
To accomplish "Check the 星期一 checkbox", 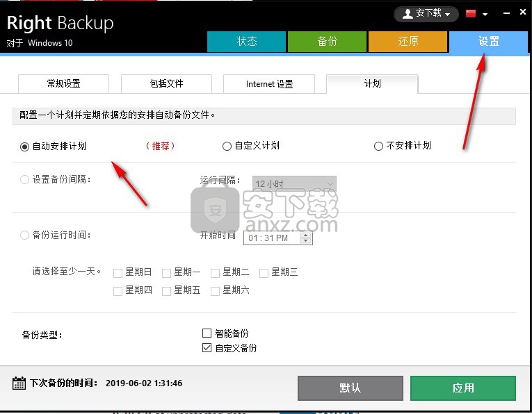I will (x=166, y=273).
